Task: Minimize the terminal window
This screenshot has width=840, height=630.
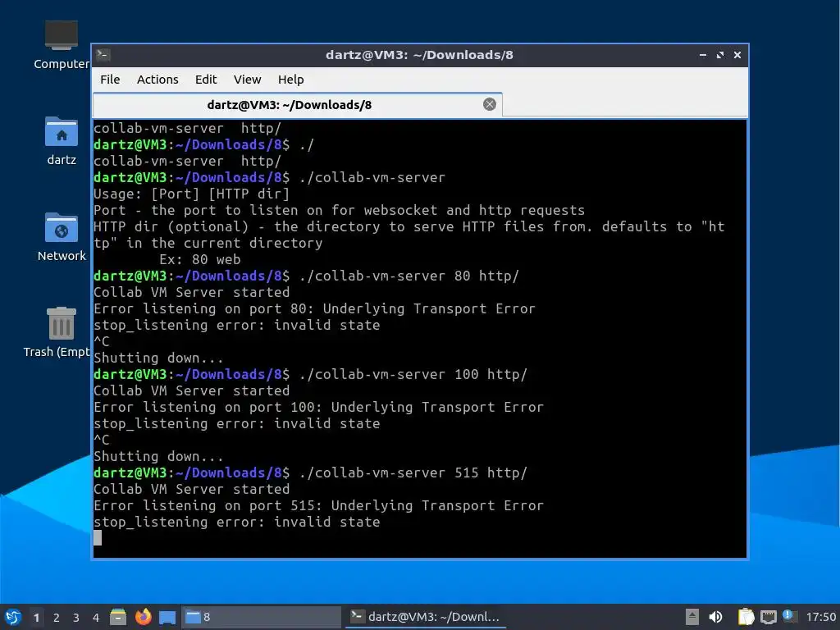Action: (x=702, y=55)
